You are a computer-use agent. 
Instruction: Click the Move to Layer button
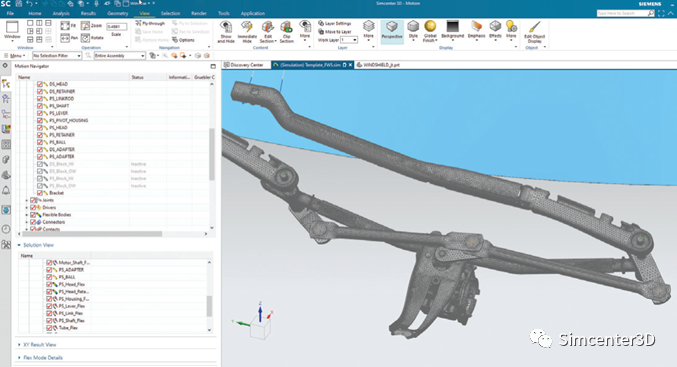[335, 32]
